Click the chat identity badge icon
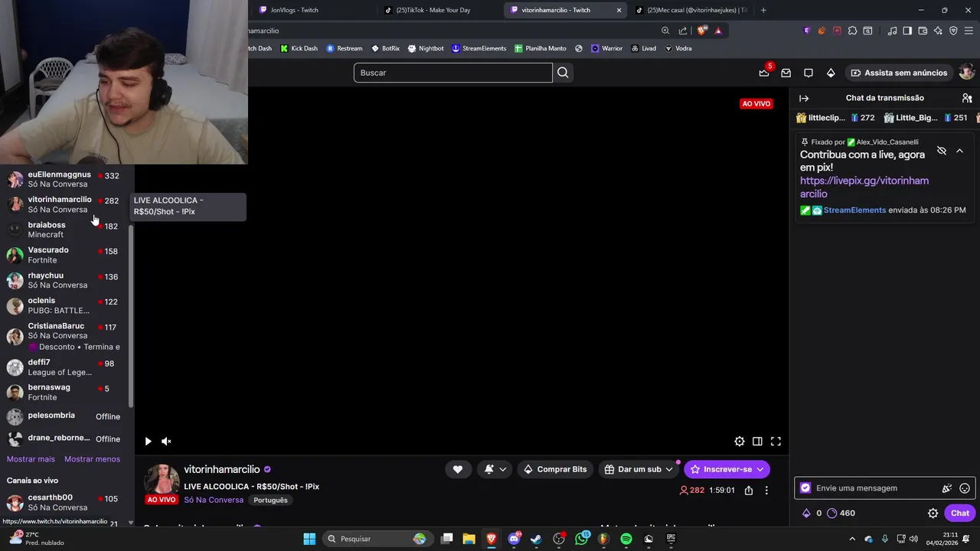This screenshot has height=551, width=980. pos(805,488)
